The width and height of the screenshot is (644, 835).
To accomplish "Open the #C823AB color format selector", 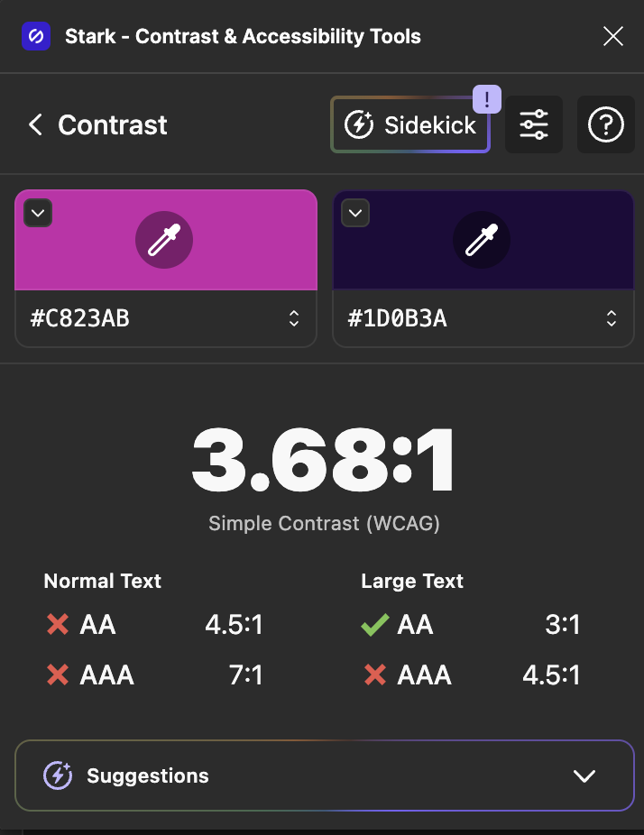I will click(294, 318).
